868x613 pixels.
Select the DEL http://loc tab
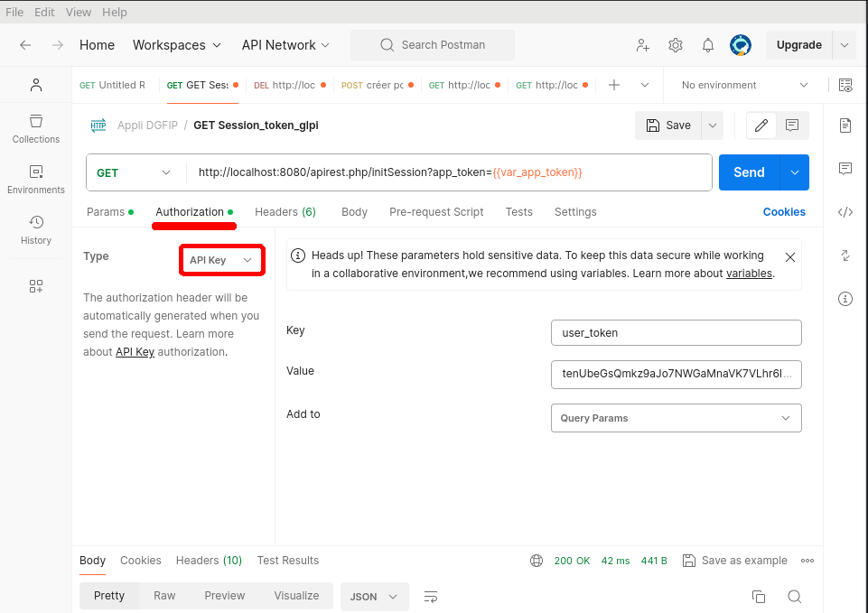pyautogui.click(x=290, y=85)
